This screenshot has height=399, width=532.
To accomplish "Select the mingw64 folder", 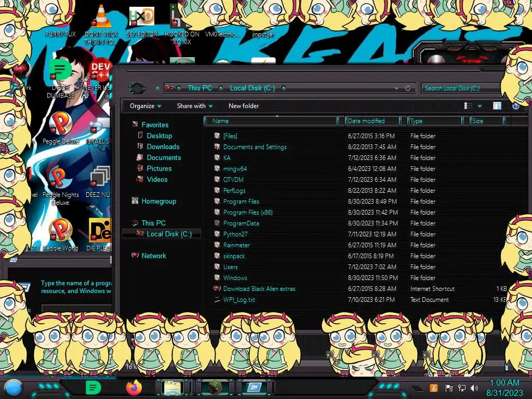I will click(360, 169).
